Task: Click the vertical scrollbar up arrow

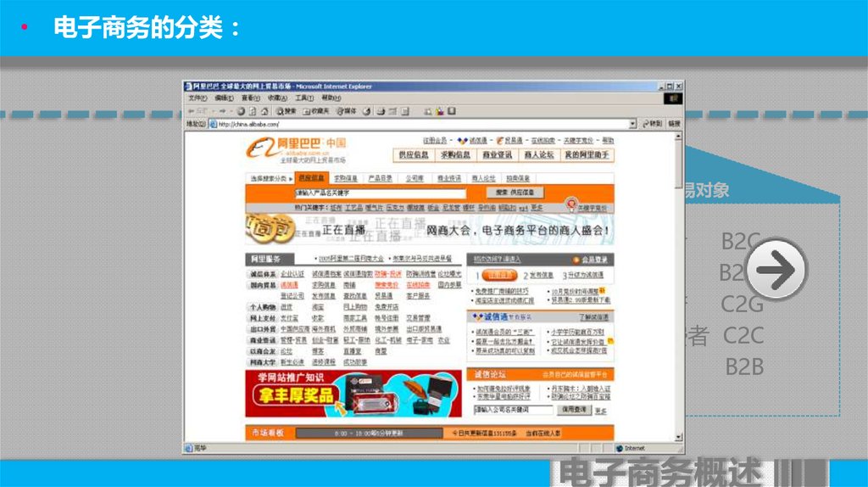Action: [x=679, y=137]
